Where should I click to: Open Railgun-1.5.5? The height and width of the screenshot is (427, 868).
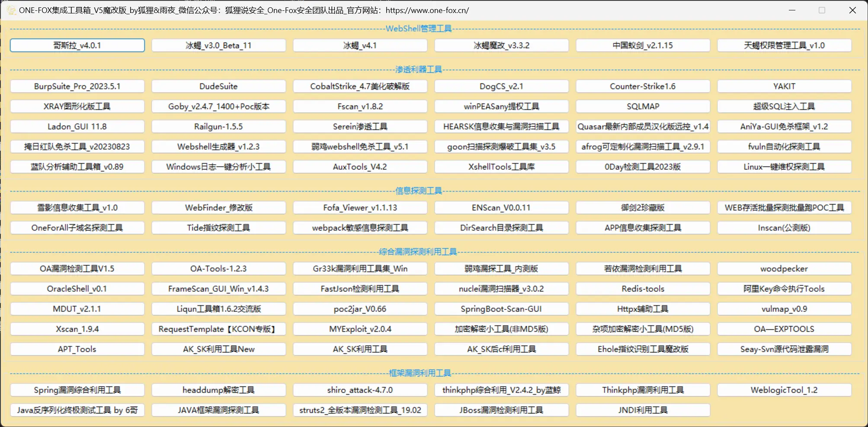click(218, 127)
